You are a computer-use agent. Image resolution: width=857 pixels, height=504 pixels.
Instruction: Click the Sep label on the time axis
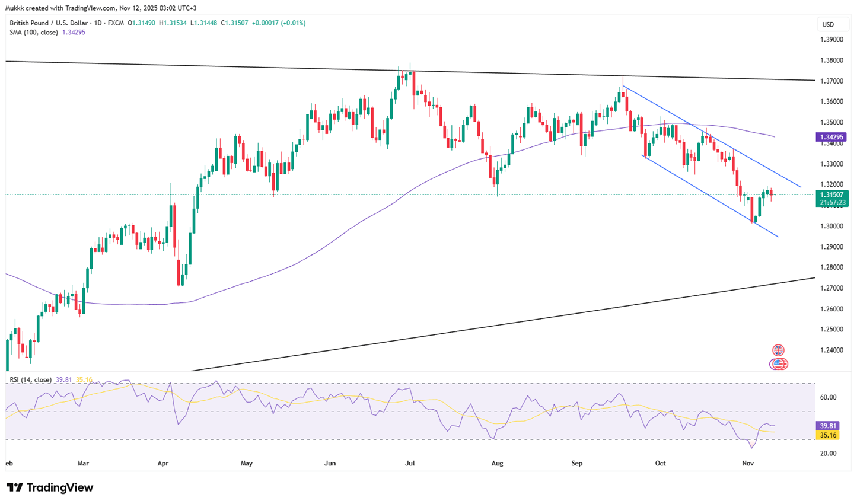(x=577, y=463)
